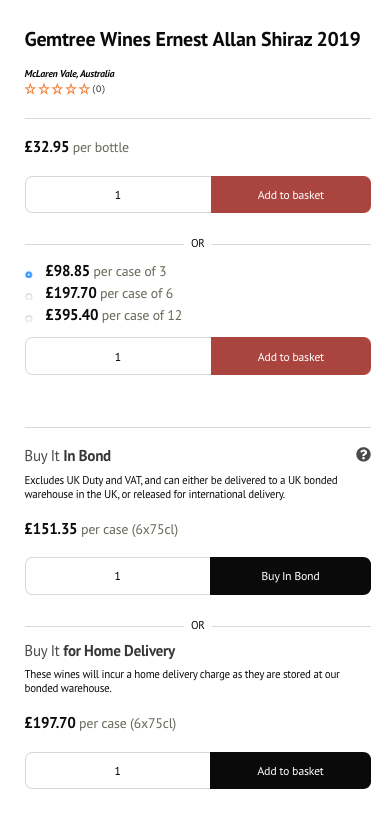Image resolution: width=390 pixels, height=827 pixels.
Task: Add home delivery case to basket
Action: pyautogui.click(x=290, y=771)
